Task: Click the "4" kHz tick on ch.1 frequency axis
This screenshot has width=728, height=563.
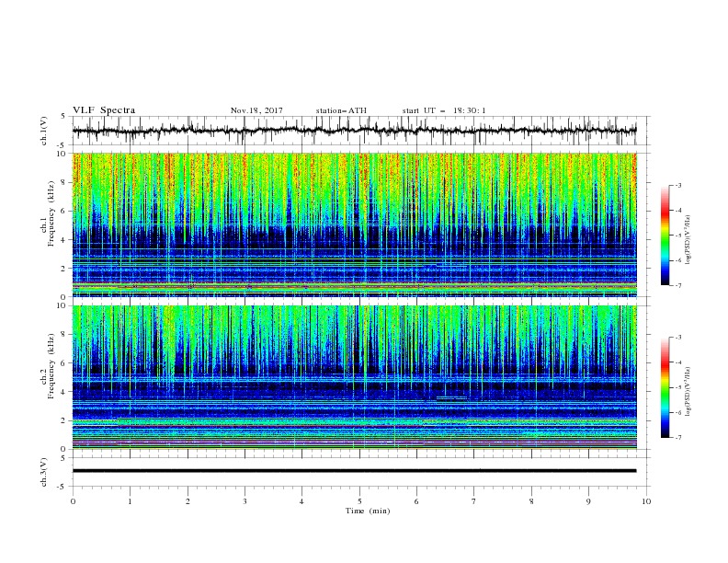Action: [x=64, y=240]
